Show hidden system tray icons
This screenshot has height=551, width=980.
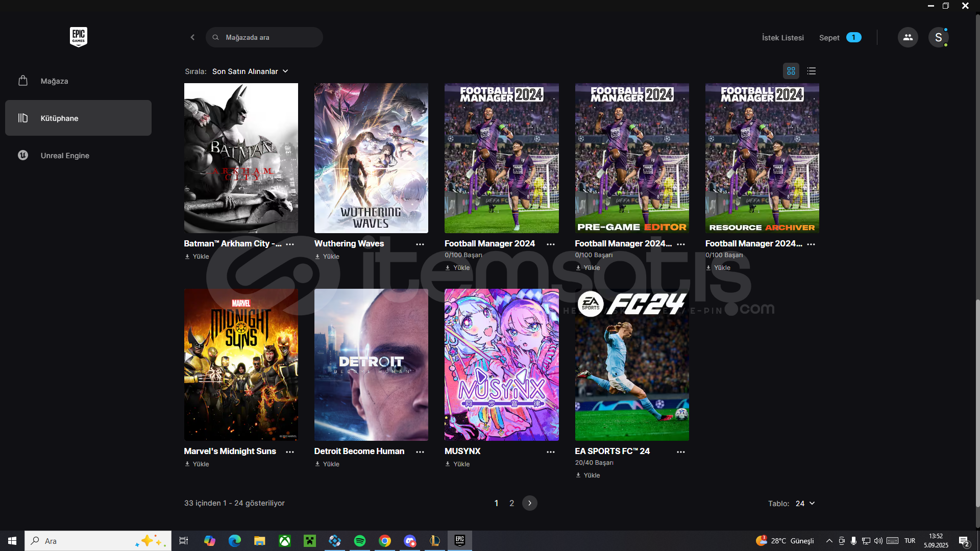tap(829, 541)
